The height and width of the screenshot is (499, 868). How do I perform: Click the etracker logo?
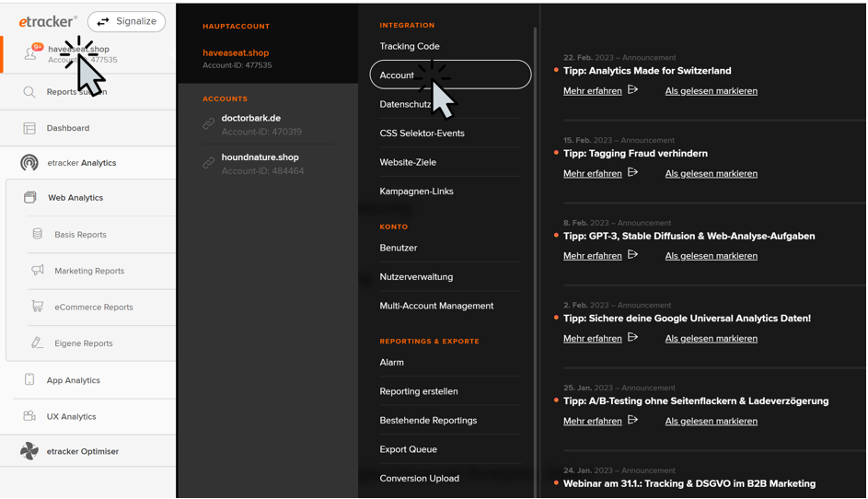(x=47, y=21)
